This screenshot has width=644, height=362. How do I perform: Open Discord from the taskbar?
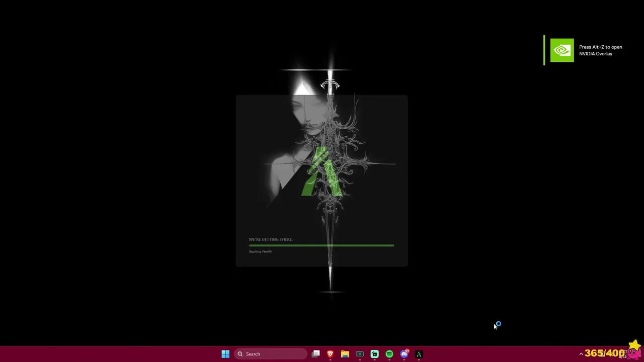pos(404,354)
